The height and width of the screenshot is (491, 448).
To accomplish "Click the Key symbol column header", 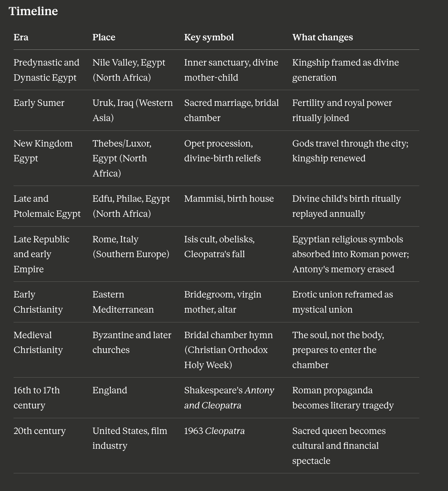I will pos(209,37).
